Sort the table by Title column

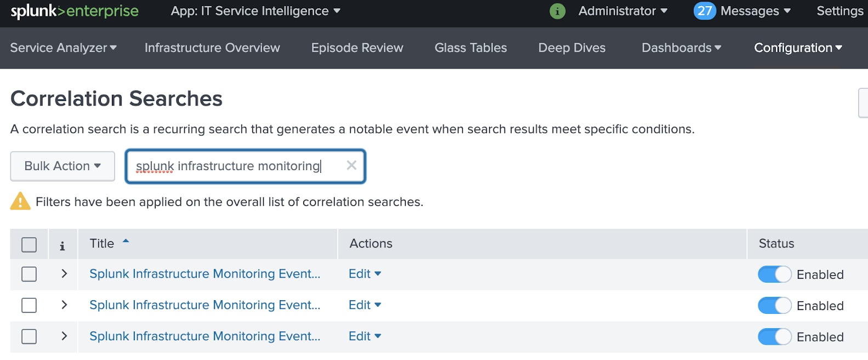[x=102, y=244]
